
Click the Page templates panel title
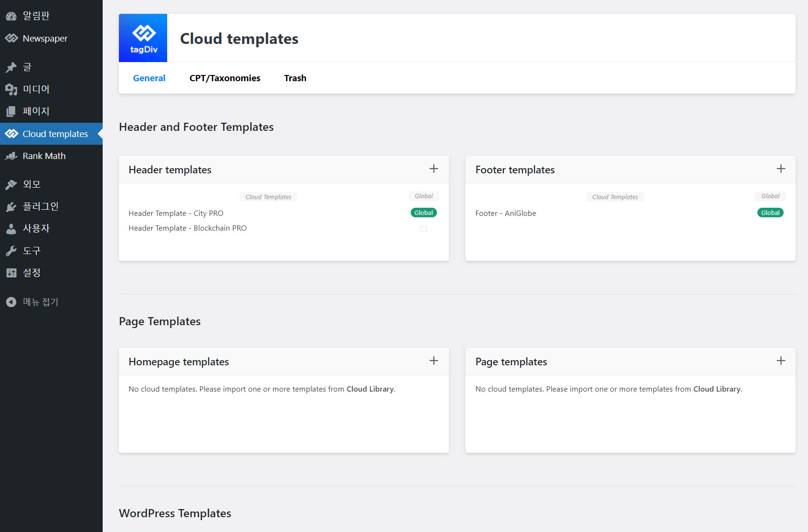coord(511,362)
